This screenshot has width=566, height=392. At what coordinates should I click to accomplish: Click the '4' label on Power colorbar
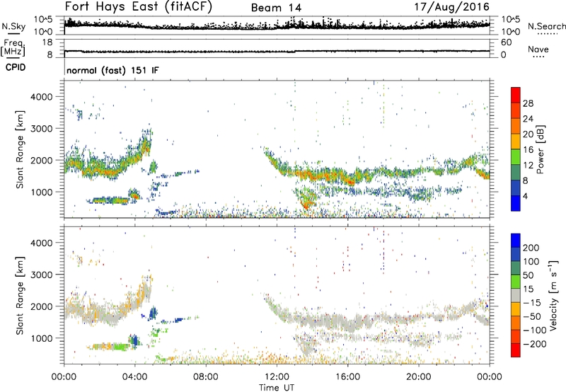[526, 196]
